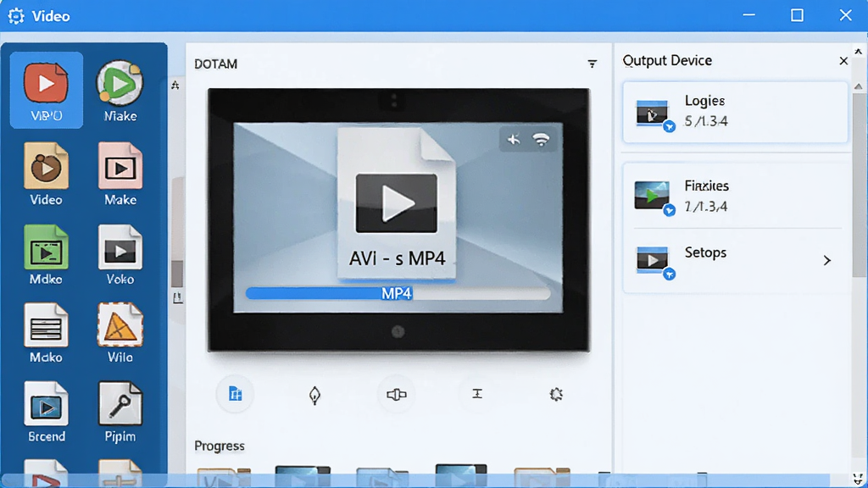Select the red VIDEO play icon in sidebar
The width and height of the screenshot is (868, 488).
(x=46, y=84)
